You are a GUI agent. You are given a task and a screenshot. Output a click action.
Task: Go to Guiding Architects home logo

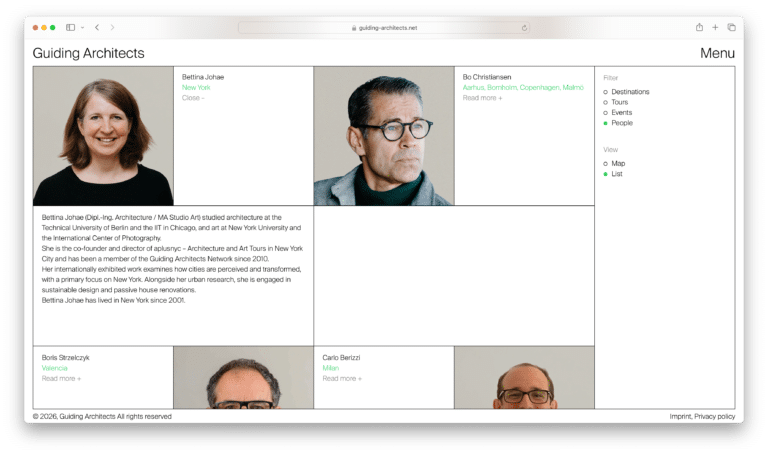pyautogui.click(x=88, y=54)
